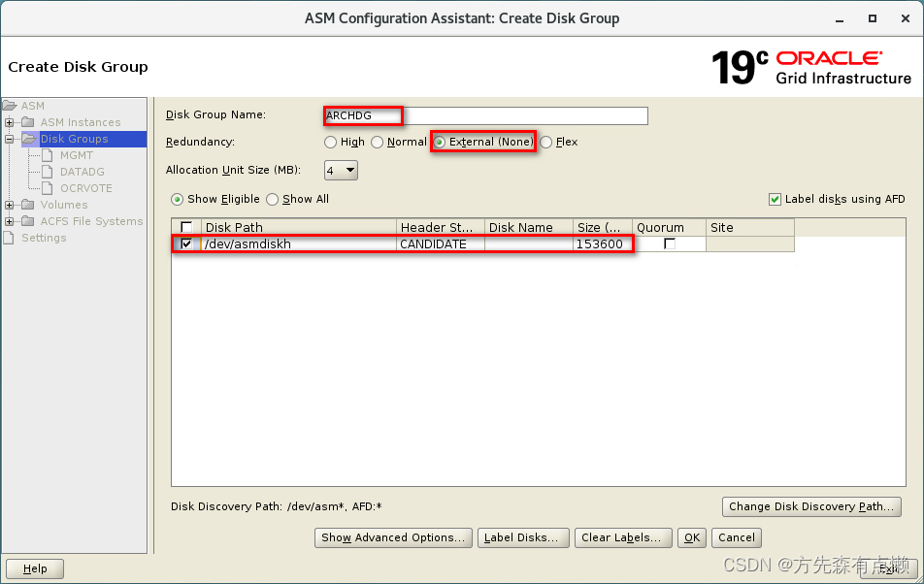Confirm with the OK button
Image resolution: width=924 pixels, height=584 pixels.
[x=692, y=537]
